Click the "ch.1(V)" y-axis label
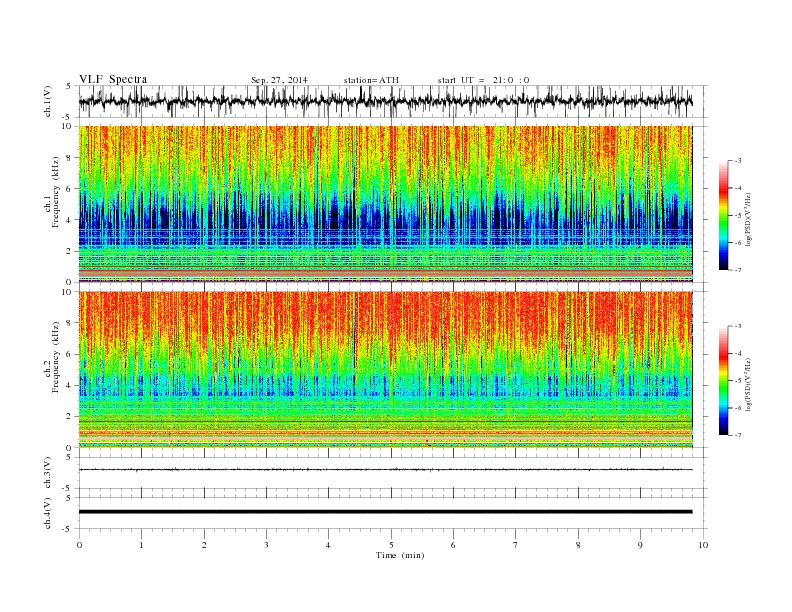This screenshot has width=792, height=612. tap(48, 101)
